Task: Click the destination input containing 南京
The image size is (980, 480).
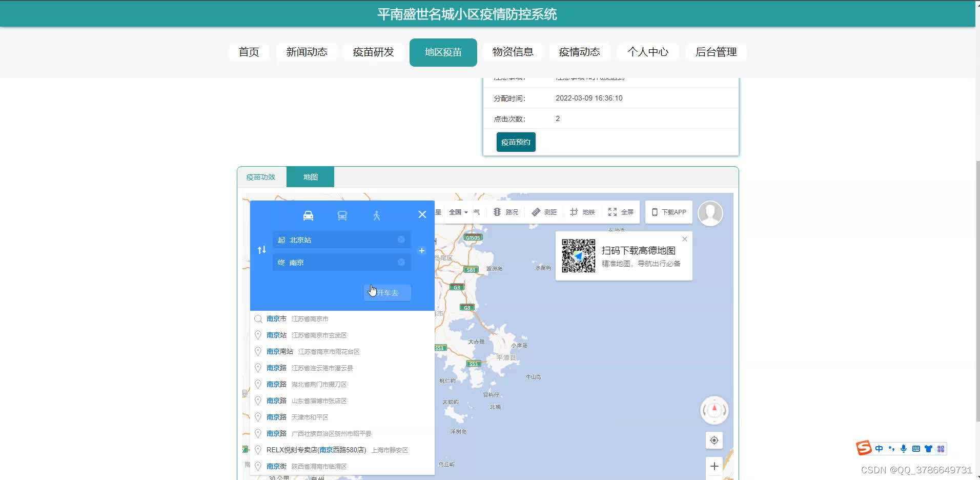Action: click(x=341, y=262)
